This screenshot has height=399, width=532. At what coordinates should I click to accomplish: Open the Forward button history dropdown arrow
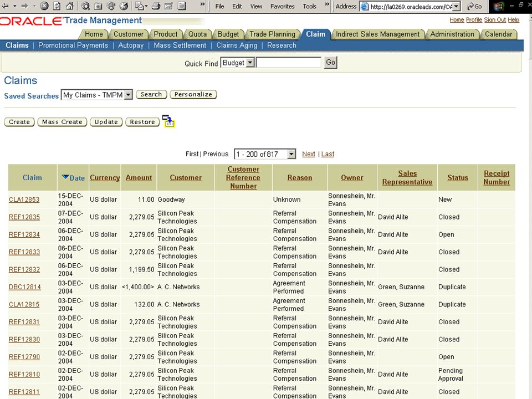pyautogui.click(x=34, y=6)
